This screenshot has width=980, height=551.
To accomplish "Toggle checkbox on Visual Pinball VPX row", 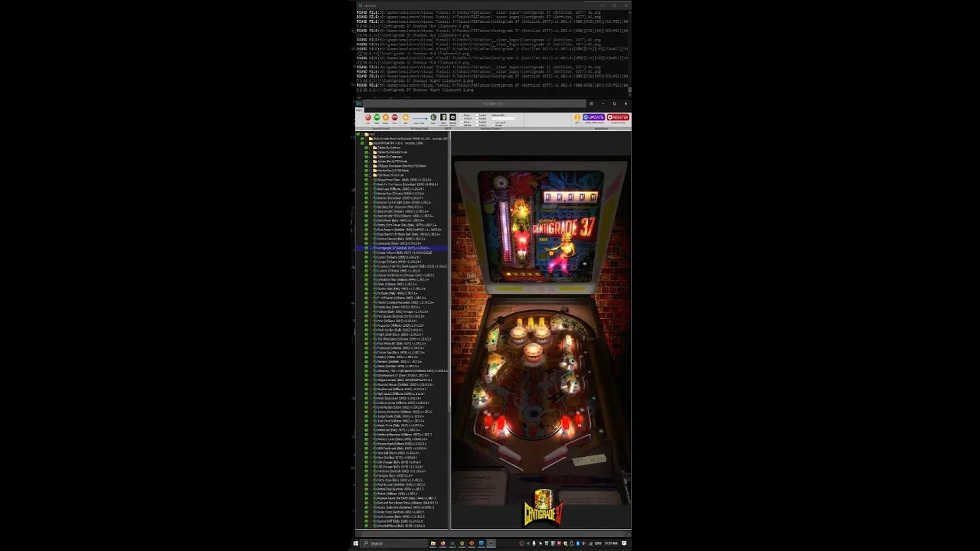I will [x=367, y=143].
